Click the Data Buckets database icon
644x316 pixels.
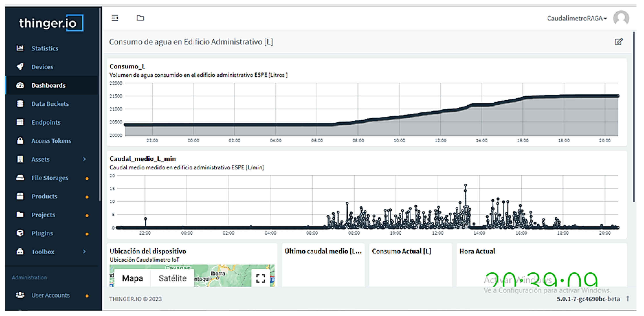point(20,103)
